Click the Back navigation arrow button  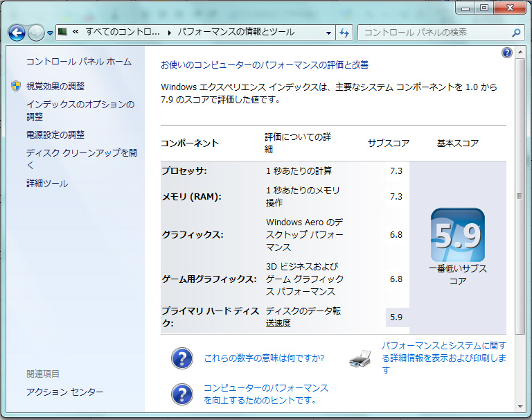pos(17,33)
